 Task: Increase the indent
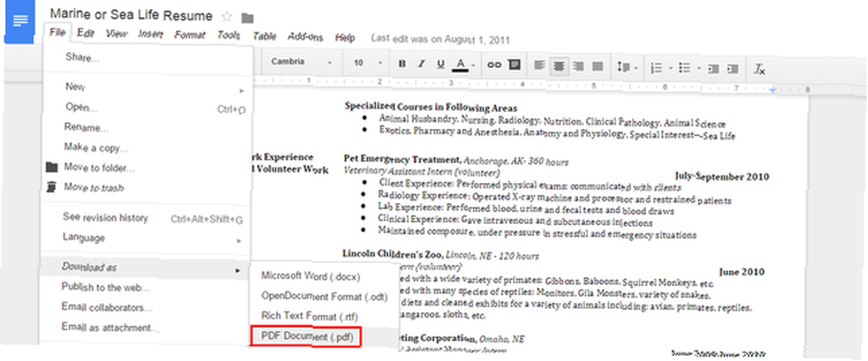coord(733,69)
